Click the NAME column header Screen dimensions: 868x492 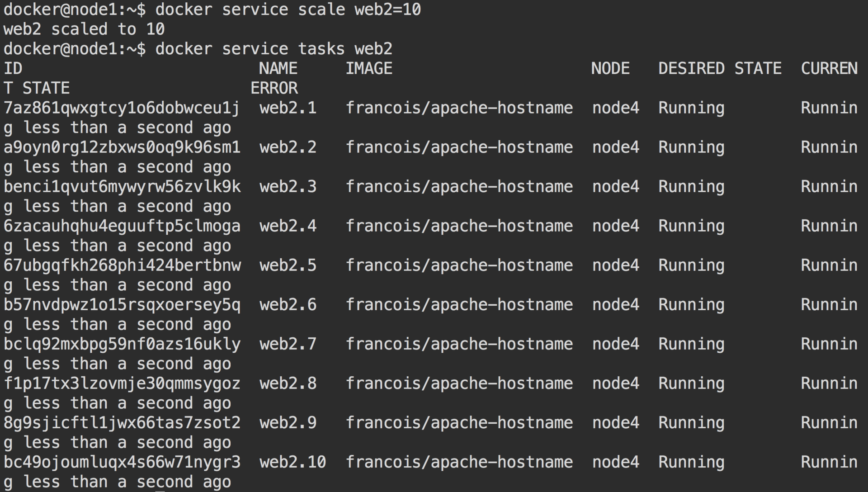278,69
